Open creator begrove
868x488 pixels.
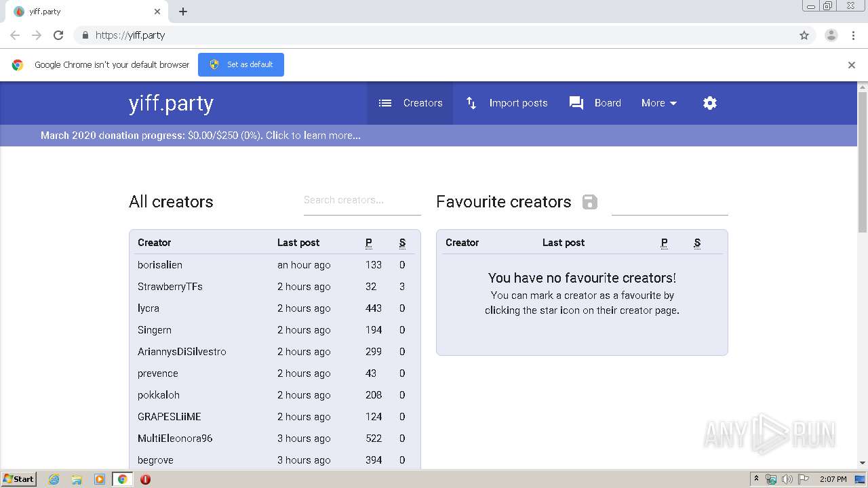click(x=155, y=460)
